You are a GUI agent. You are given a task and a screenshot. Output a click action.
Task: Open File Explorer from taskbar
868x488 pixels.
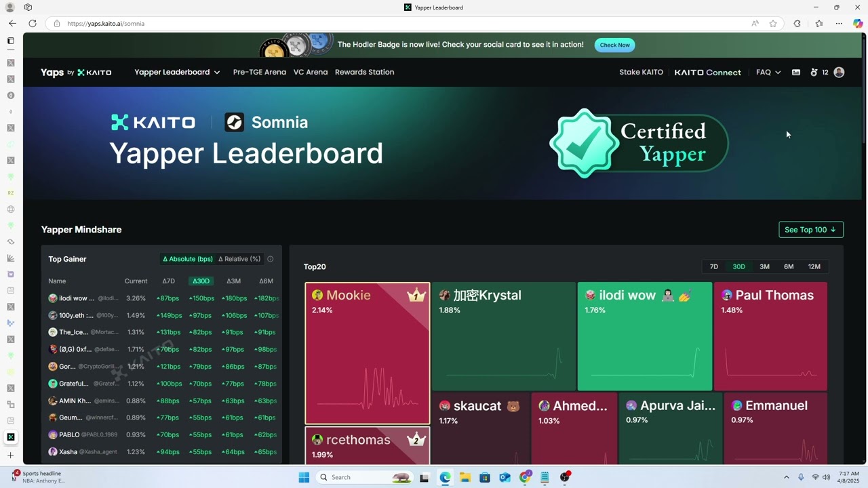point(465,477)
